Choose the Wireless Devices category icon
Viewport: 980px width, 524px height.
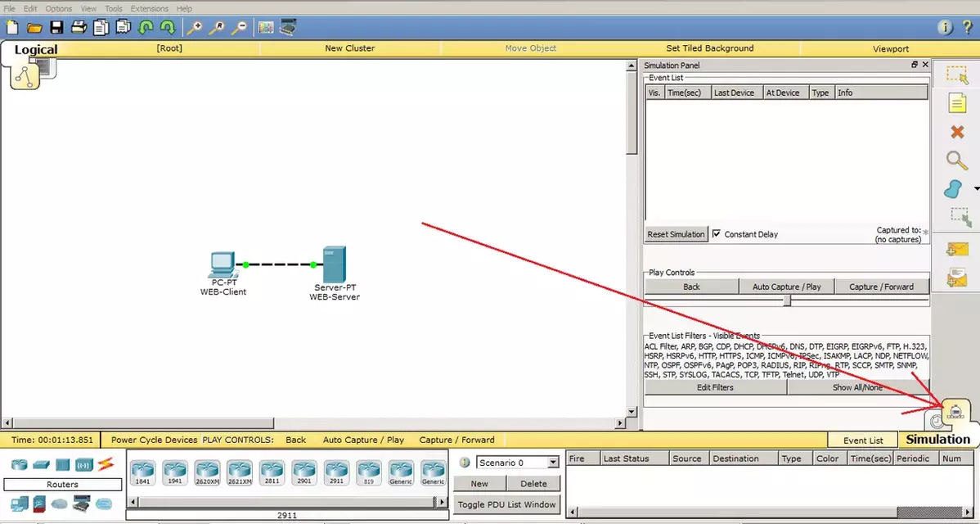coord(83,464)
